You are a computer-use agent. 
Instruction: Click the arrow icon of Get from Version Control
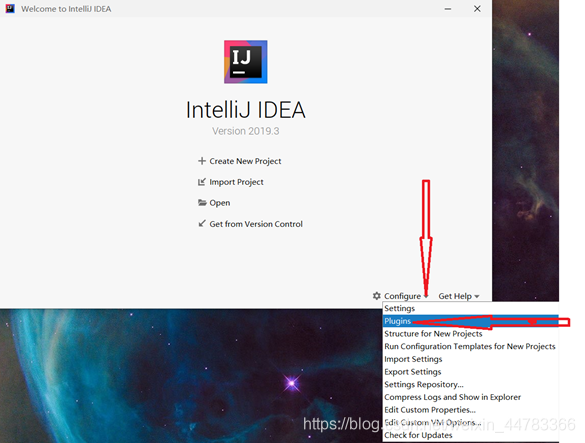click(x=202, y=224)
